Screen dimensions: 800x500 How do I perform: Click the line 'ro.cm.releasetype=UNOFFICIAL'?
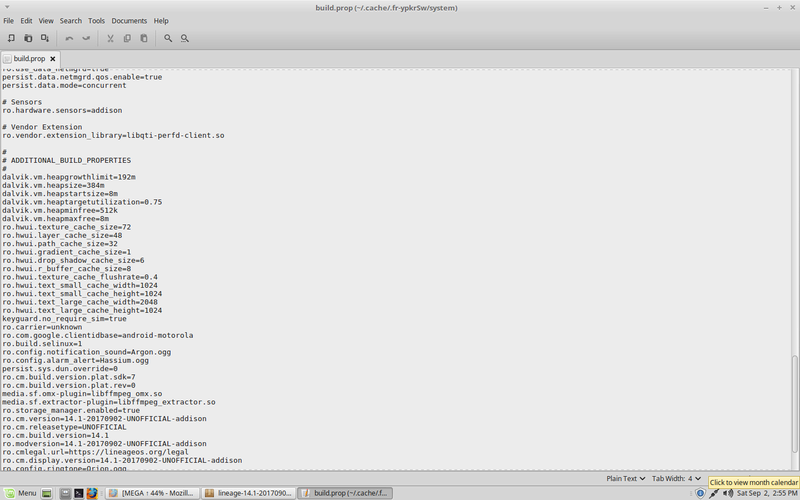pos(64,427)
